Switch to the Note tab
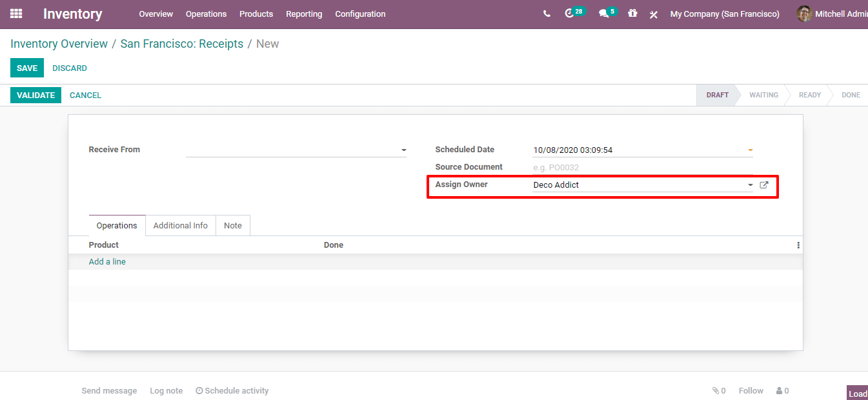 click(x=233, y=226)
